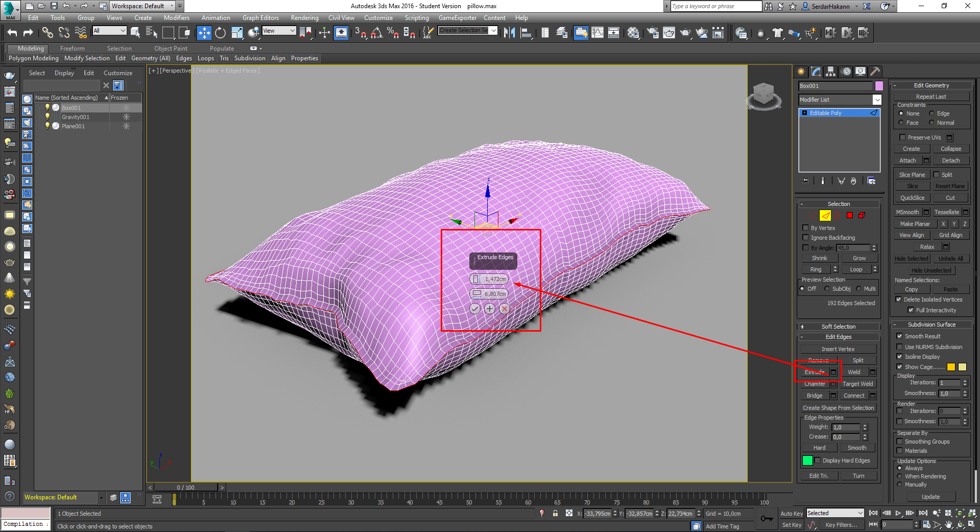Select the Move transform tool
The width and height of the screenshot is (980, 532).
pyautogui.click(x=204, y=33)
